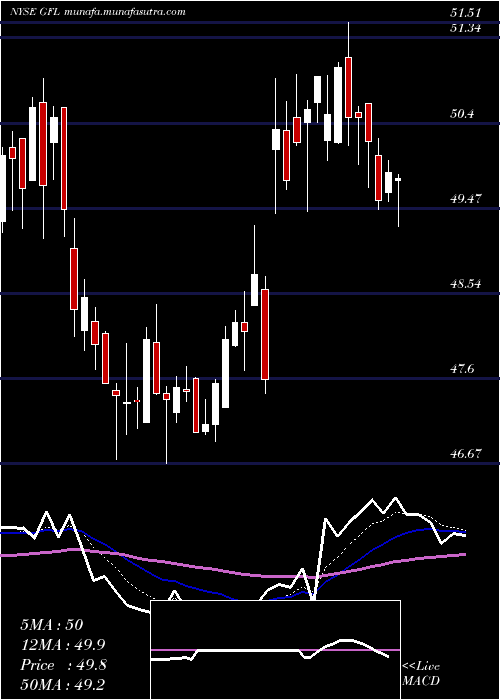Click the '5MA : 50' readout

(x=52, y=625)
